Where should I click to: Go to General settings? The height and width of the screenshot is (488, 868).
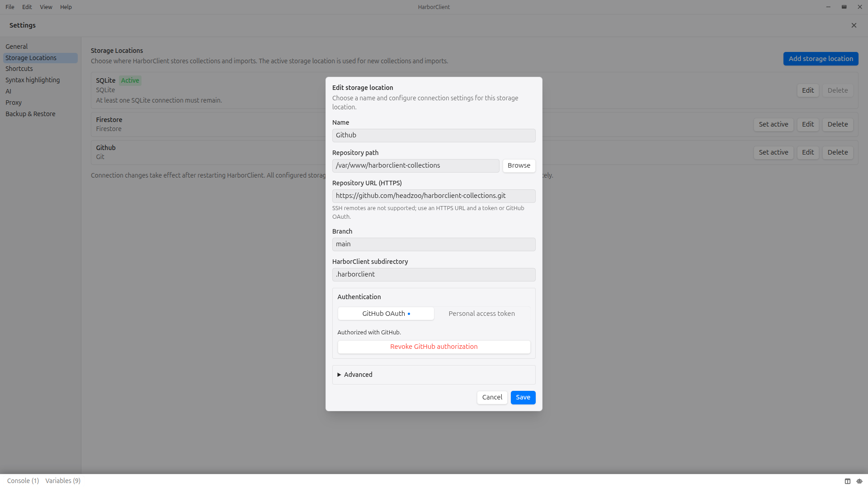pyautogui.click(x=40, y=47)
